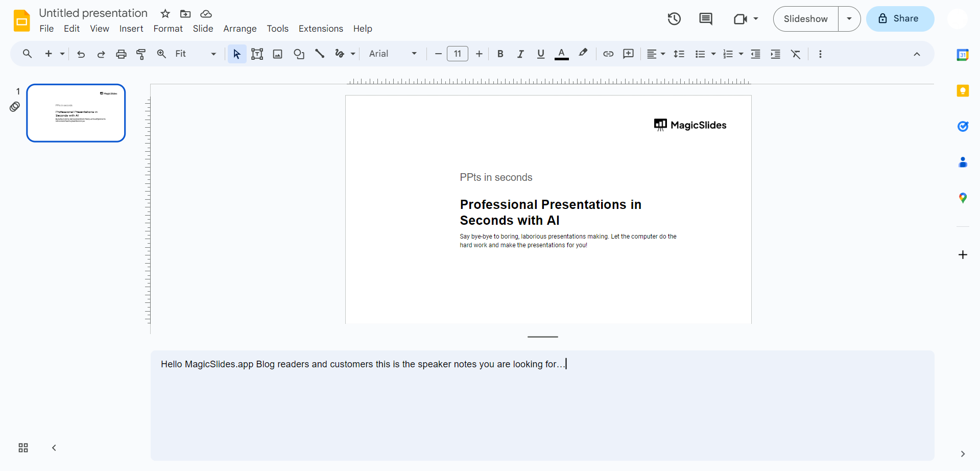Open the Arial font dropdown
Screen dimensions: 980x471
(393, 54)
